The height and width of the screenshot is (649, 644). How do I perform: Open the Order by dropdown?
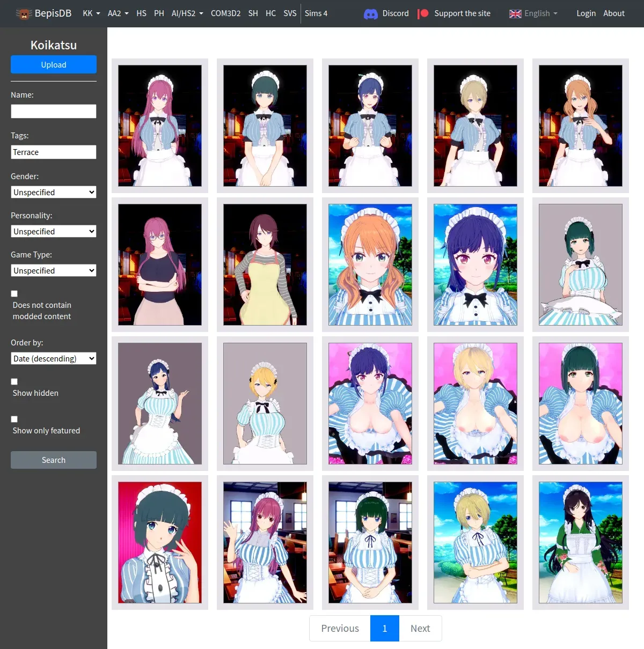[54, 358]
